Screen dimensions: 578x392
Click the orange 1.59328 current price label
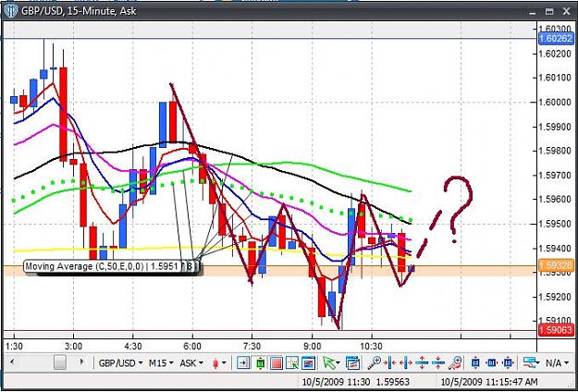pos(556,265)
